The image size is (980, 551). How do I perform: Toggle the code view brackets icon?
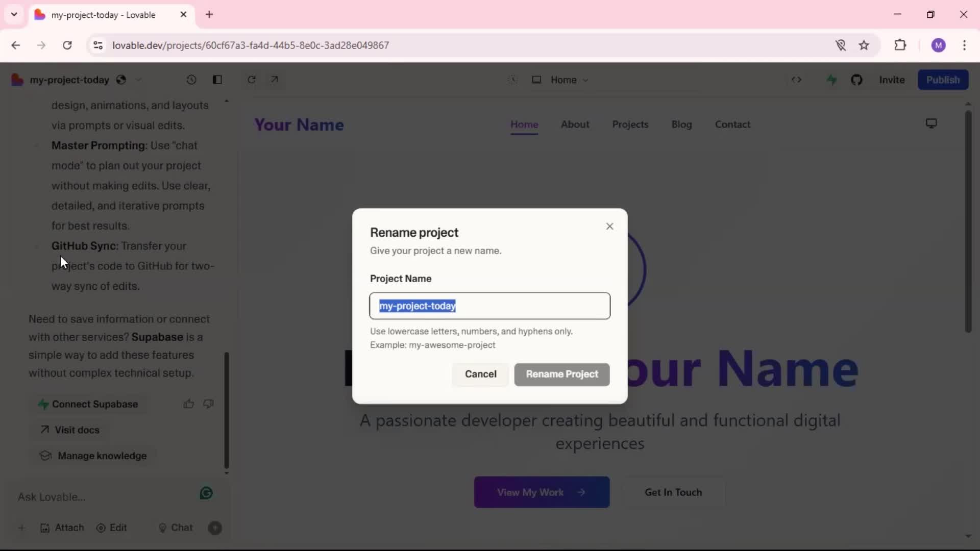tap(797, 80)
